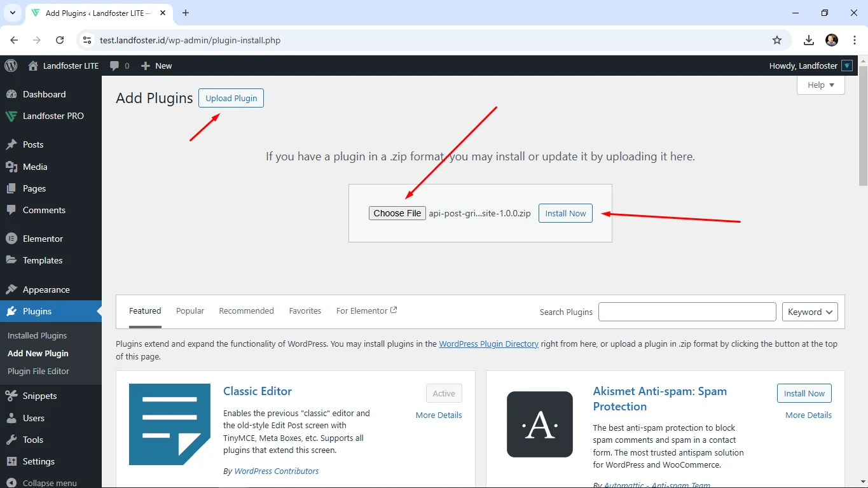Open the browser downloads icon
This screenshot has width=868, height=488.
coord(809,40)
